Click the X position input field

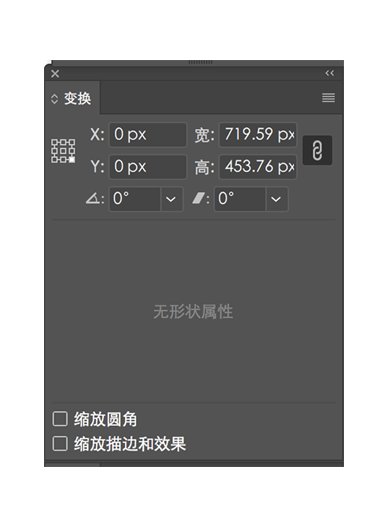click(x=148, y=134)
